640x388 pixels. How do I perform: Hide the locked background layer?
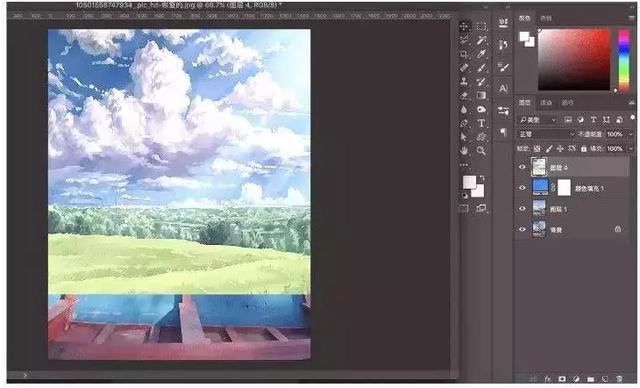tap(522, 229)
